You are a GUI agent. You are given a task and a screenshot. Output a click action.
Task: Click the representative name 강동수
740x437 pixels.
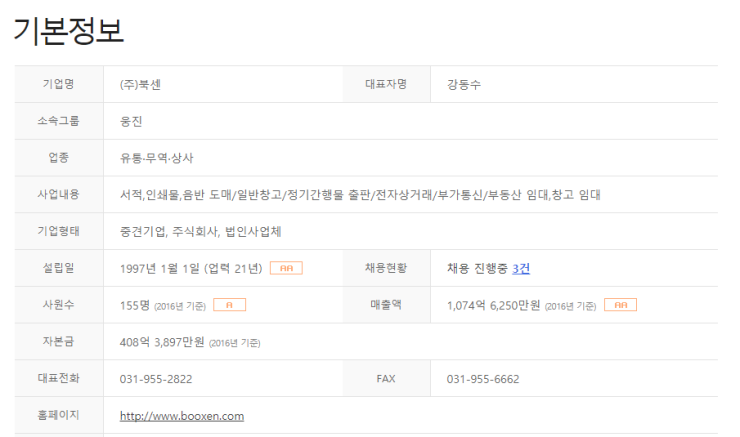click(x=464, y=85)
